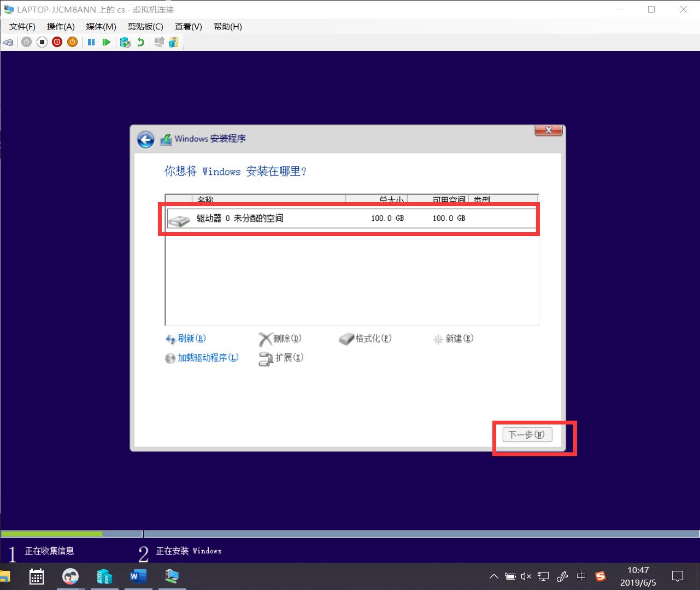Click the 刷新(R) link
Image resolution: width=700 pixels, height=590 pixels.
[191, 339]
